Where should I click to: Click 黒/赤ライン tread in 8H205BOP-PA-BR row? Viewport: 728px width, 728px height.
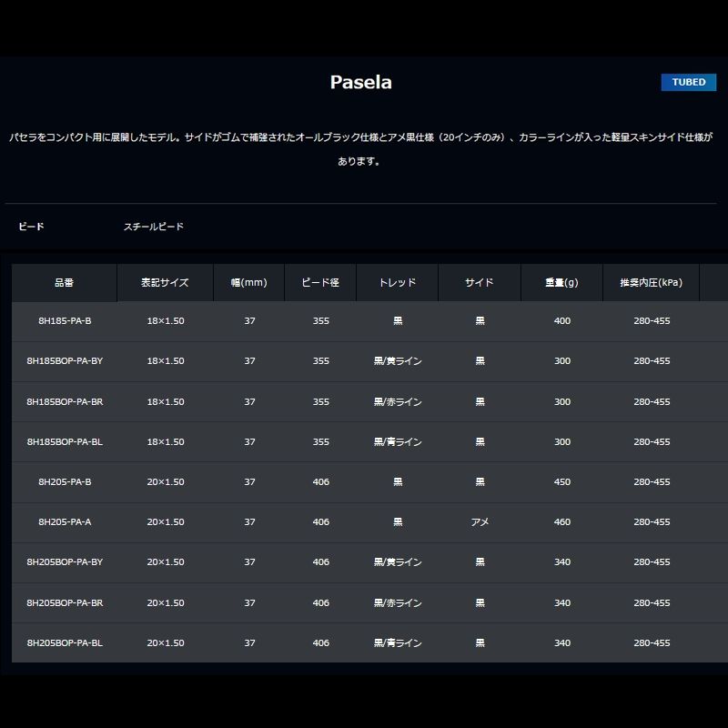398,602
